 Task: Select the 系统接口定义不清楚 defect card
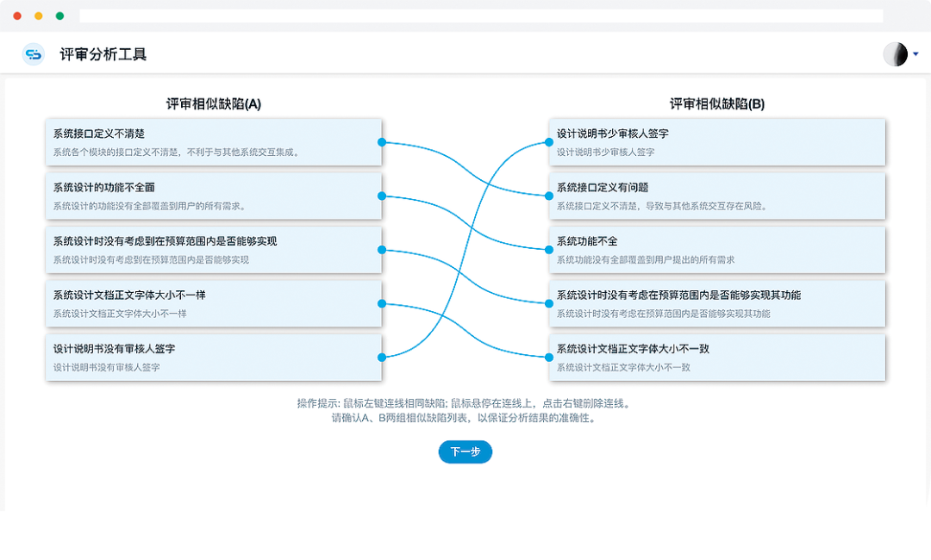[x=212, y=141]
